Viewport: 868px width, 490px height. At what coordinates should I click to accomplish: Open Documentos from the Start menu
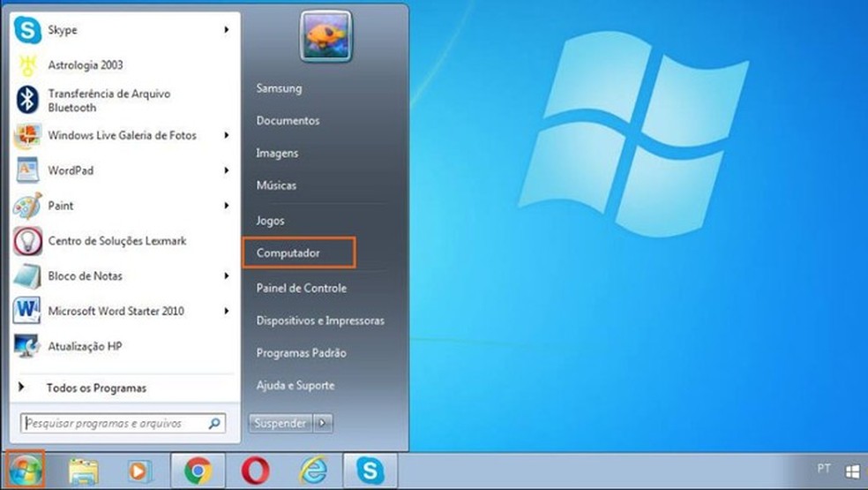pyautogui.click(x=288, y=120)
